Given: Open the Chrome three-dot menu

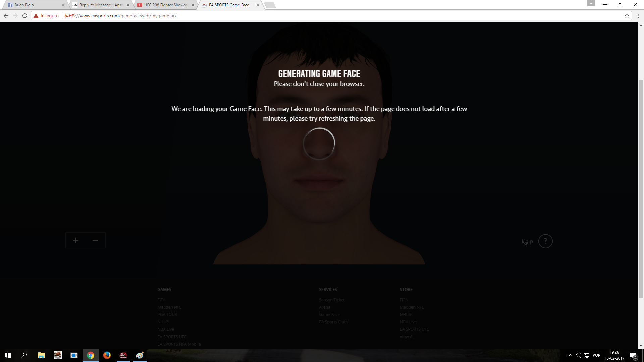Looking at the screenshot, I should (638, 16).
